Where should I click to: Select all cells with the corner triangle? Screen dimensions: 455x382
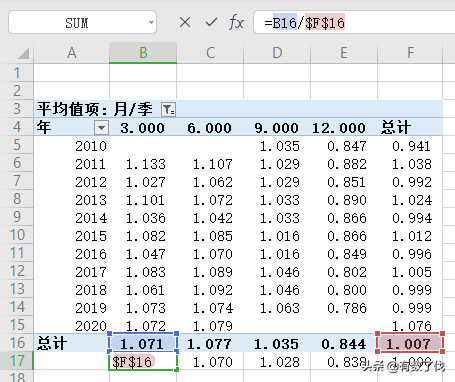[23, 53]
